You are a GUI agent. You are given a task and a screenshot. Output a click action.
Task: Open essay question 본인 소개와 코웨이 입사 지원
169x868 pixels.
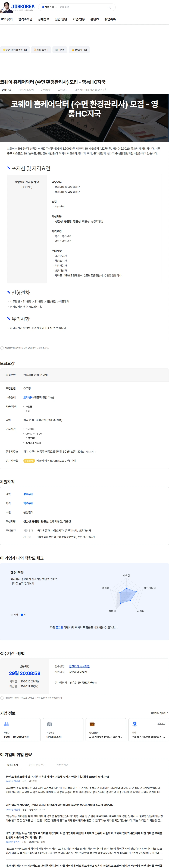[57, 777]
